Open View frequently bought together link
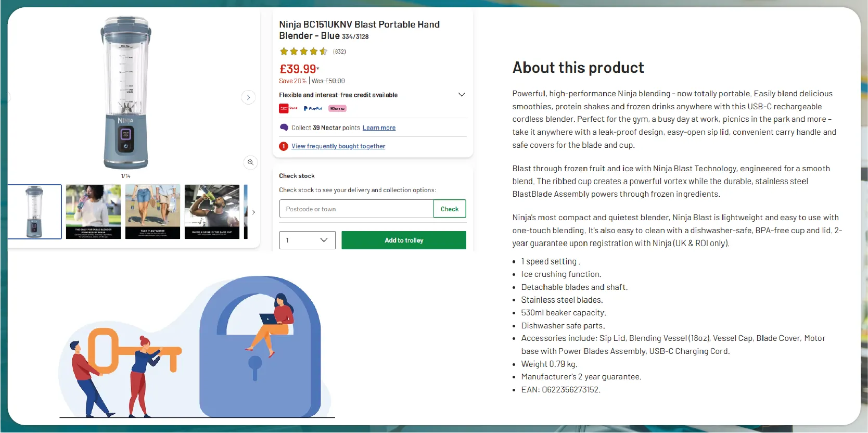This screenshot has height=433, width=868. (338, 146)
